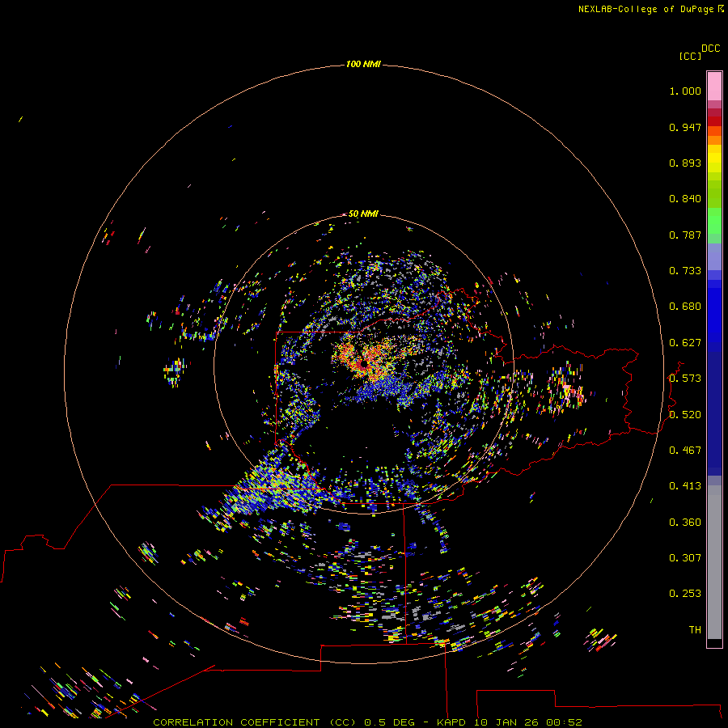Screen dimensions: 728x728
Task: Click the [CC] legend unit label
Action: [x=690, y=57]
